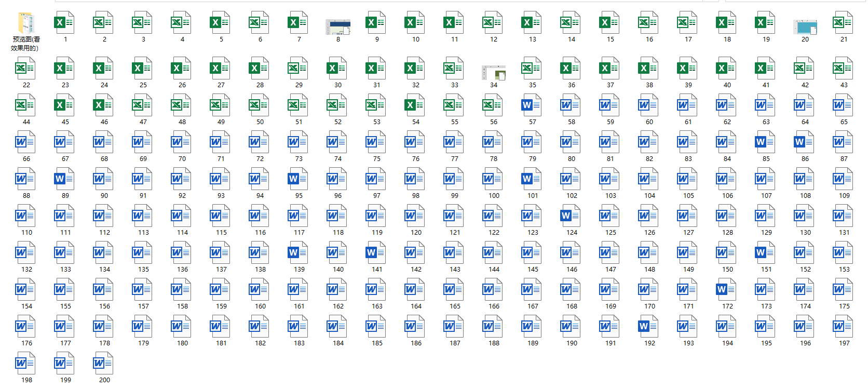Select Word document named 139
Image resolution: width=868 pixels, height=389 pixels.
[299, 253]
